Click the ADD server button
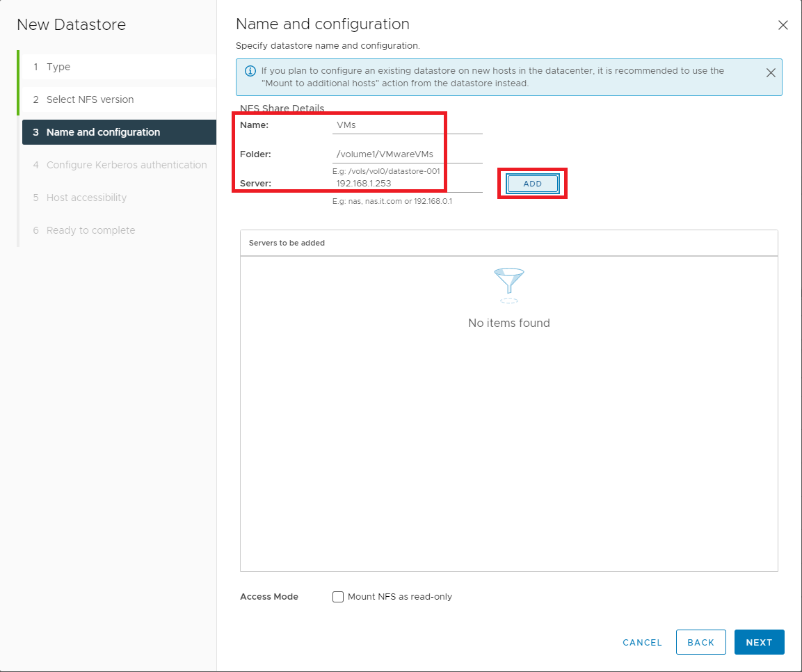The height and width of the screenshot is (672, 802). pos(532,183)
